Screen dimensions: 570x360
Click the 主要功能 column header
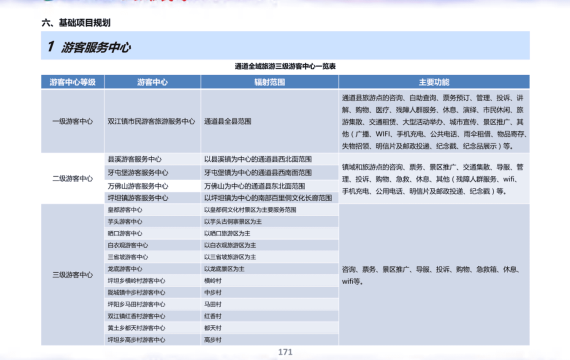click(x=434, y=82)
